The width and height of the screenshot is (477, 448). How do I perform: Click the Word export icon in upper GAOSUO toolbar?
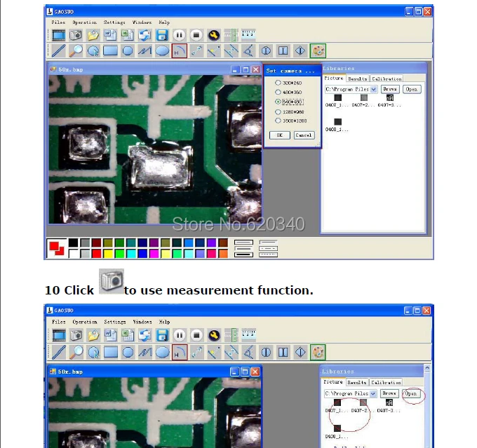(x=110, y=35)
